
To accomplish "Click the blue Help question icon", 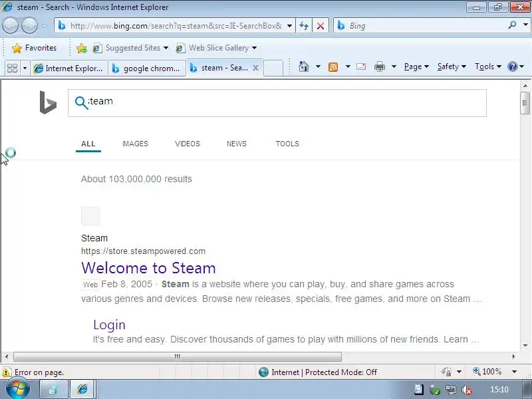I will pos(512,66).
